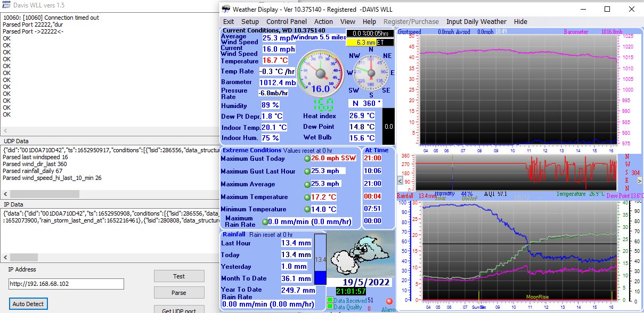The height and width of the screenshot is (313, 644).
Task: Click the current Temperature value 16.7 °C
Action: (x=275, y=61)
